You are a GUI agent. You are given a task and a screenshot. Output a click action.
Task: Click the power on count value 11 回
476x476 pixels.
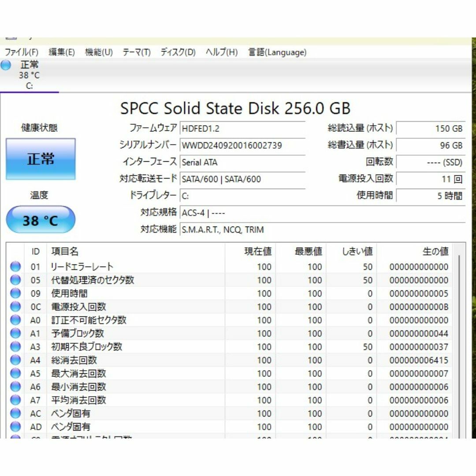pyautogui.click(x=431, y=179)
